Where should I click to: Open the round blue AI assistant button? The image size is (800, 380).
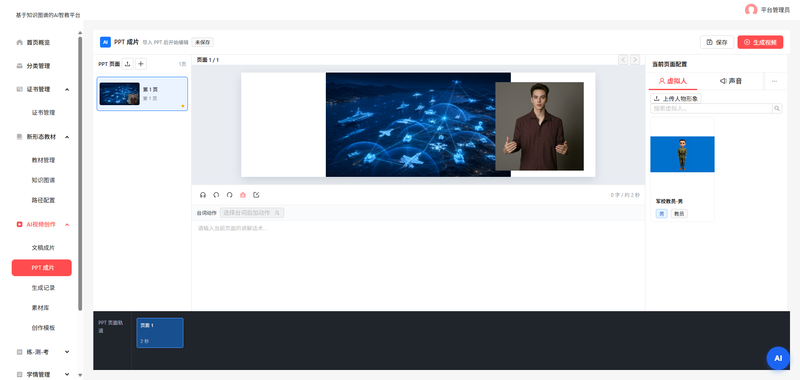tap(778, 358)
